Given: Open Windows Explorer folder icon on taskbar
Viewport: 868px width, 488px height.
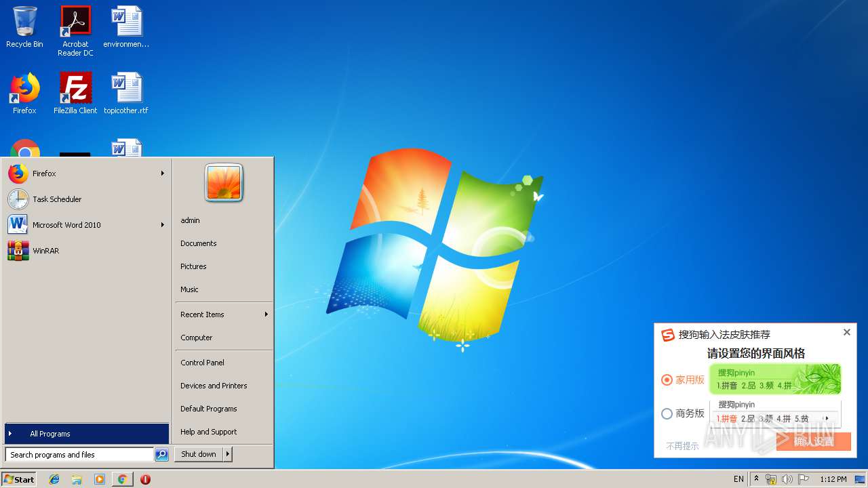Looking at the screenshot, I should (x=77, y=479).
